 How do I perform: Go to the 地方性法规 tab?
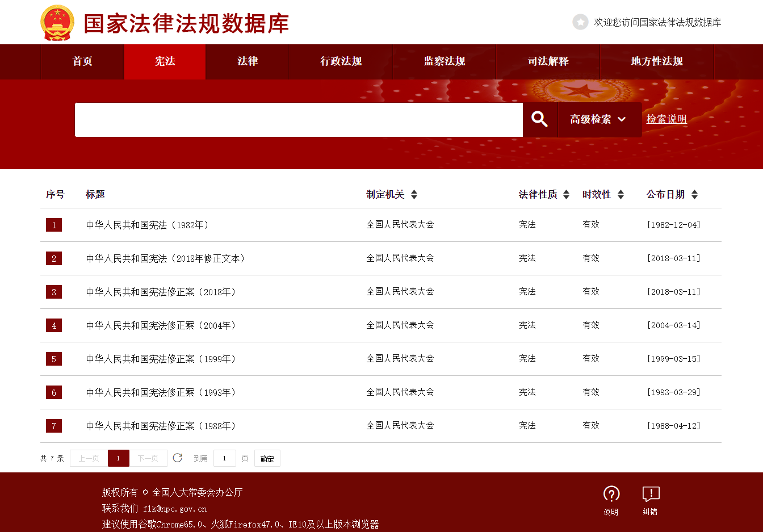click(656, 61)
